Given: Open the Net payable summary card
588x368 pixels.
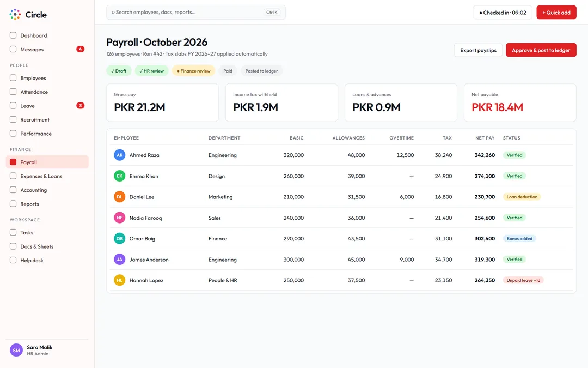Looking at the screenshot, I should (520, 102).
